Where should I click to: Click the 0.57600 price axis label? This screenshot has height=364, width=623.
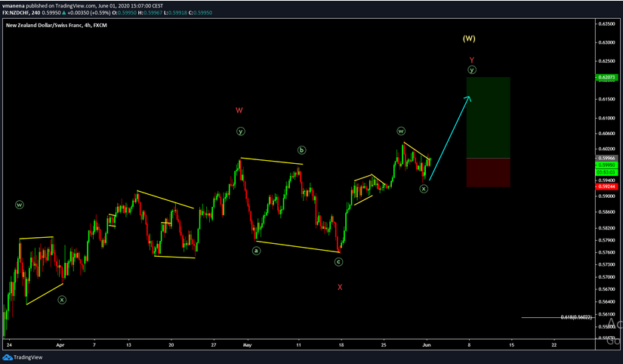click(x=606, y=252)
